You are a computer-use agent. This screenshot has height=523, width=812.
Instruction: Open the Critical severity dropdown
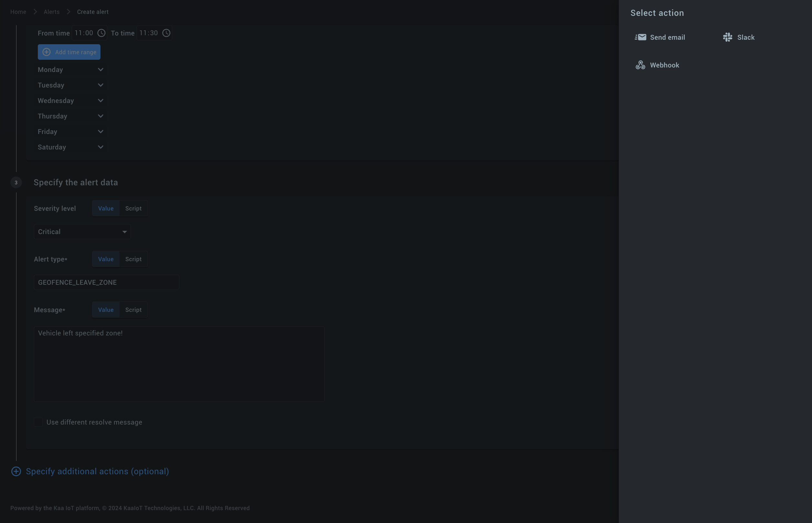[x=82, y=232]
